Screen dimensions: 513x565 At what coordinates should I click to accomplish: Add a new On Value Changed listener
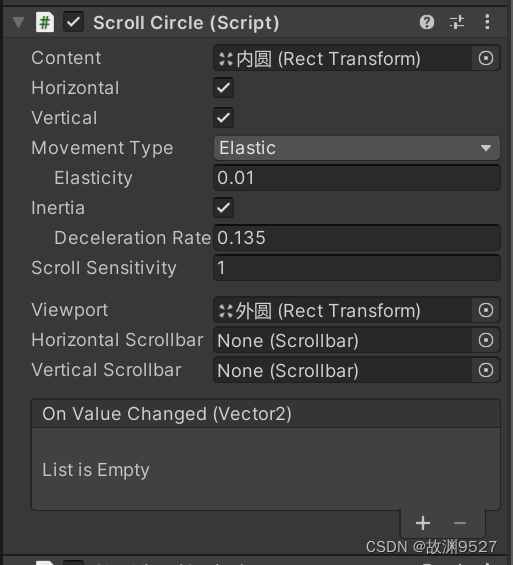tap(423, 523)
